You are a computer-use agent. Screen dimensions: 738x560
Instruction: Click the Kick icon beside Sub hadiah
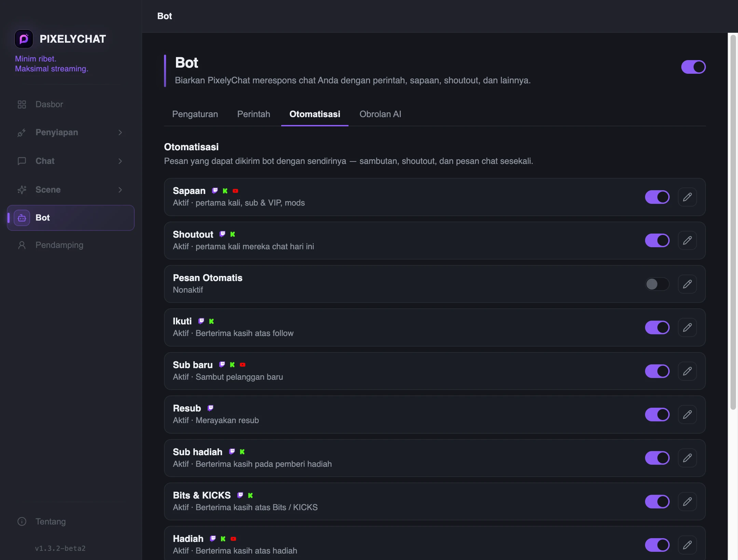coord(242,452)
